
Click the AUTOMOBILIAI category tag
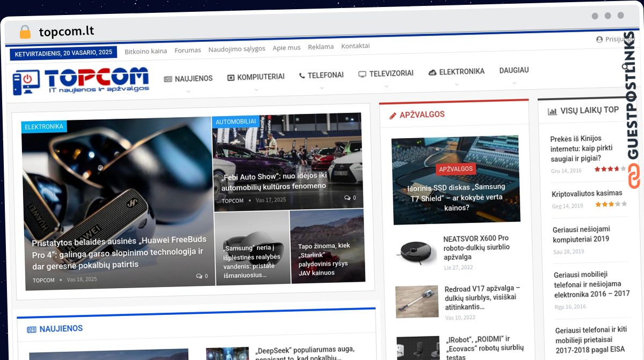coord(236,122)
